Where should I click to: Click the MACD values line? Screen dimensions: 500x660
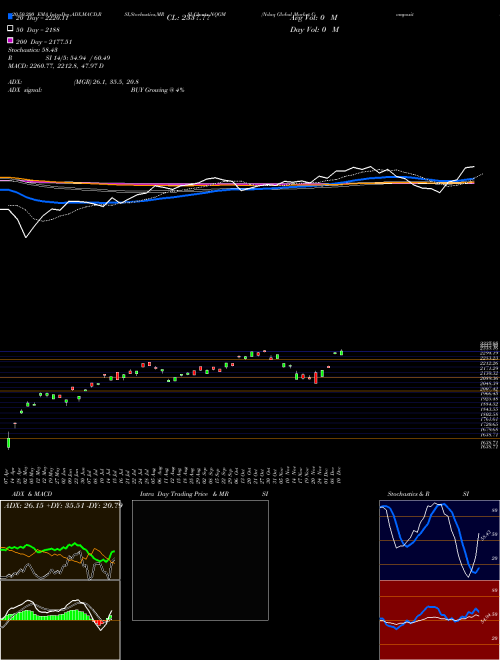(56, 66)
